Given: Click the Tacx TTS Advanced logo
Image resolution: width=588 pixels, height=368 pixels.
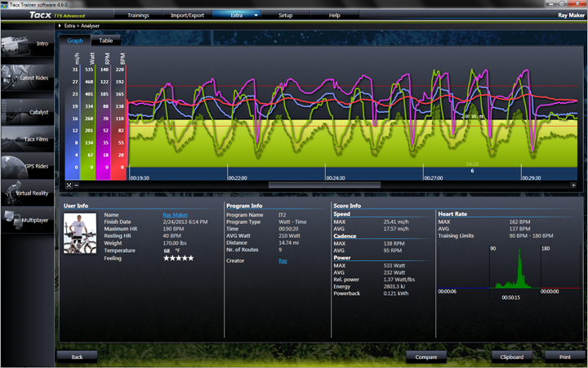Looking at the screenshot, I should coord(57,15).
